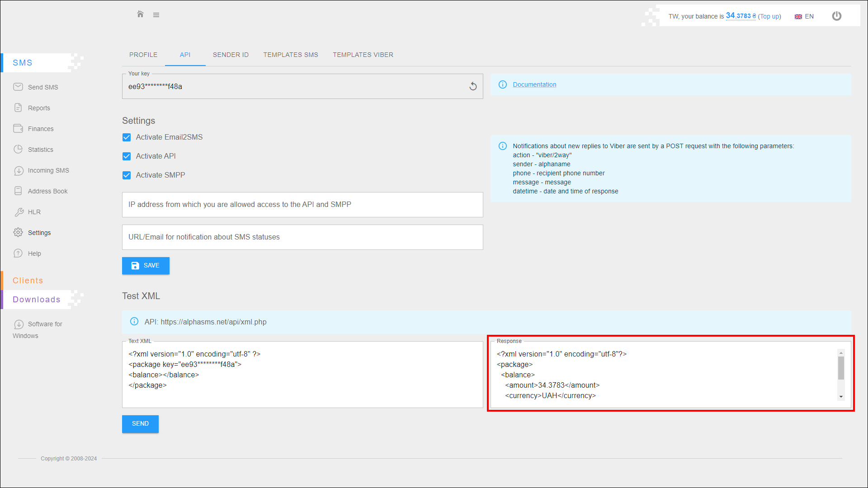Open Templates Viber tab

click(363, 55)
